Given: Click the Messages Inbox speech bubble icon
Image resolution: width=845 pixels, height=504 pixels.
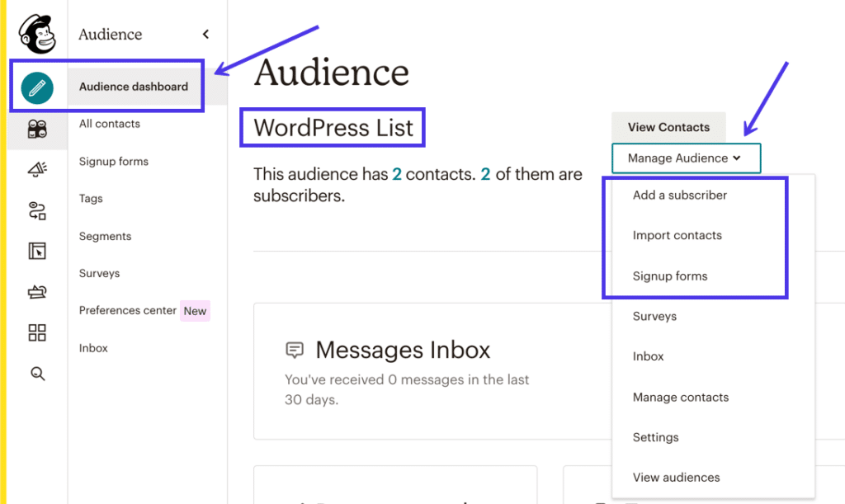Looking at the screenshot, I should click(295, 350).
